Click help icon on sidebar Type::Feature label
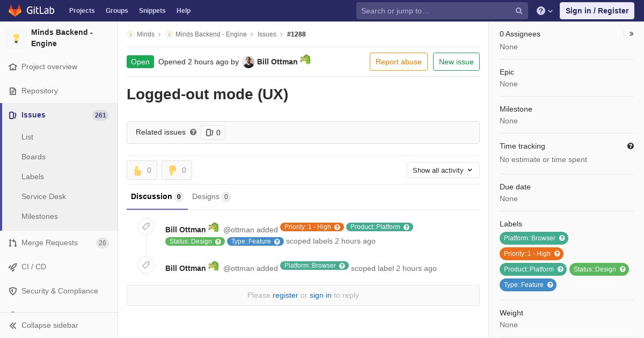Screen dimensions: 644x338 pos(550,285)
